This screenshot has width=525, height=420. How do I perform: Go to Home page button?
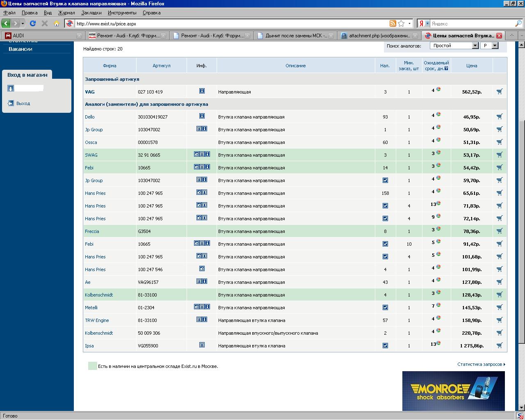[x=57, y=23]
